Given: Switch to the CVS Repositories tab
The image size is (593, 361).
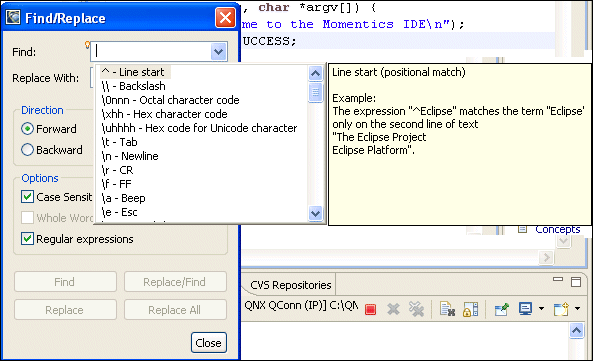Looking at the screenshot, I should 290,285.
